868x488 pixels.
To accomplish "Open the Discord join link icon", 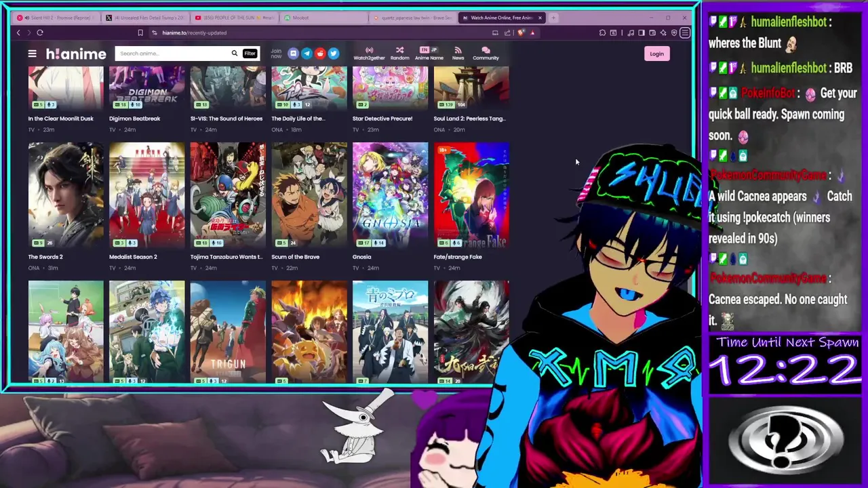I will 293,54.
